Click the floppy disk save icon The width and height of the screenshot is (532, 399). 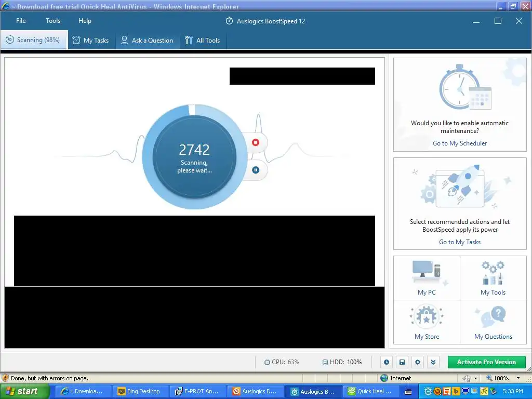[x=402, y=362]
